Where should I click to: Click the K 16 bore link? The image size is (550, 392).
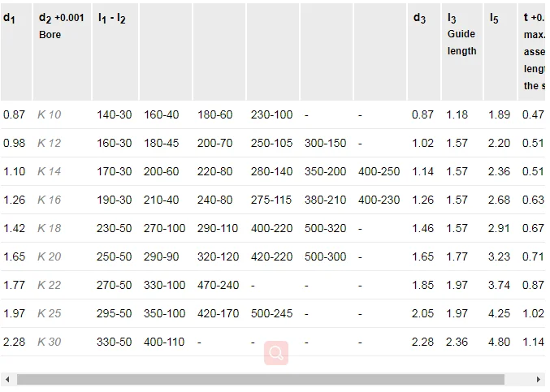(x=49, y=200)
